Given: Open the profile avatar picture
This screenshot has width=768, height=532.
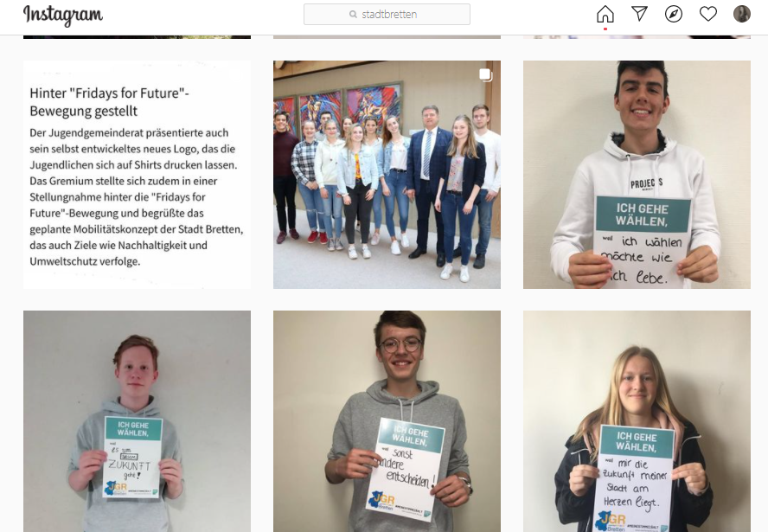Looking at the screenshot, I should coord(741,14).
